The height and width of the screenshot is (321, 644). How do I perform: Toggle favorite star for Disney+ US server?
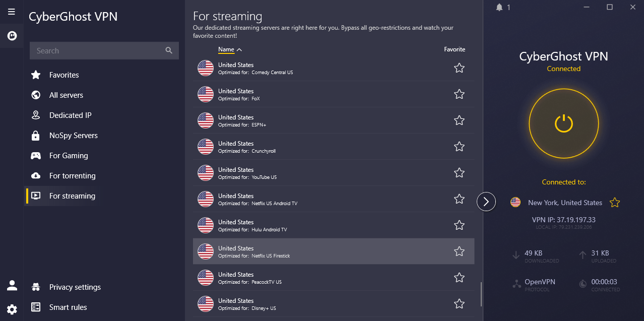coord(459,304)
